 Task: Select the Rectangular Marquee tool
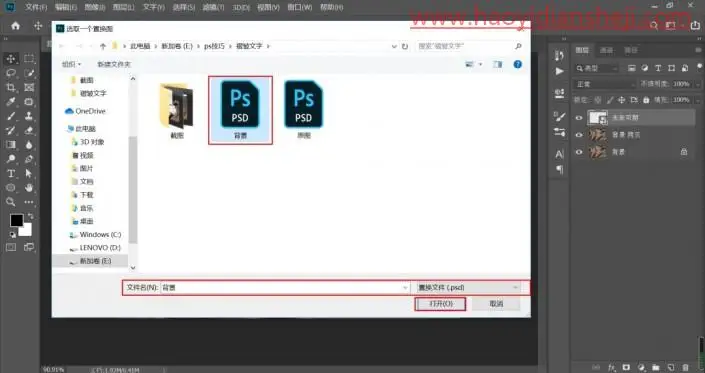coord(29,58)
